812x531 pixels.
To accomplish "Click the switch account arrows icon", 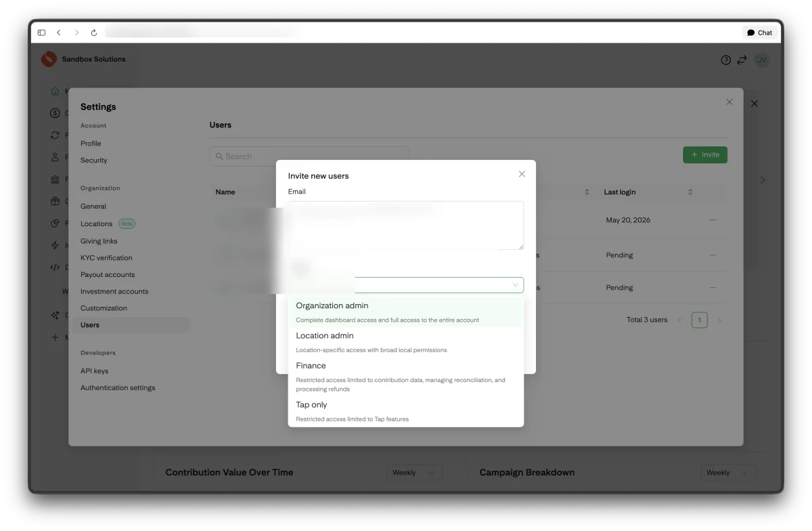I will coord(742,60).
